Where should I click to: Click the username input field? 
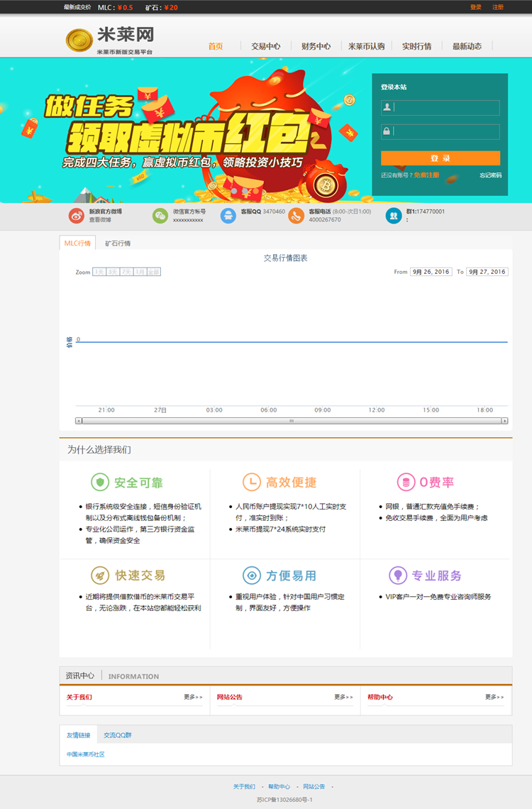click(440, 107)
